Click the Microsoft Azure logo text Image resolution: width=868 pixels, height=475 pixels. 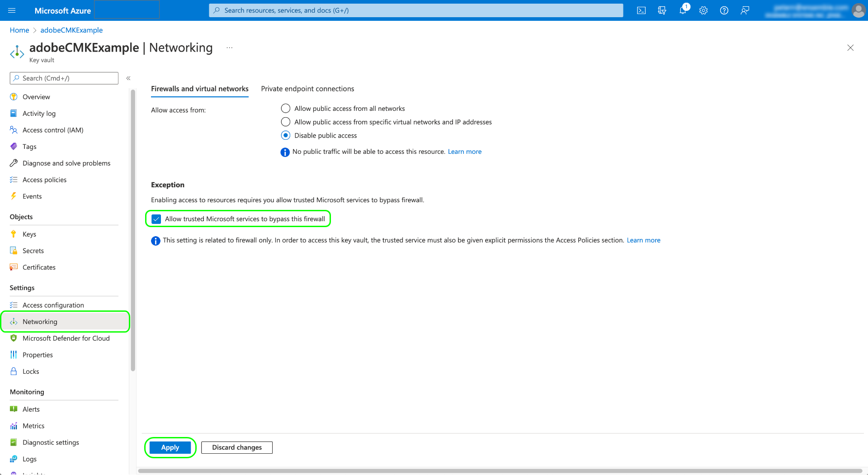[x=63, y=10]
